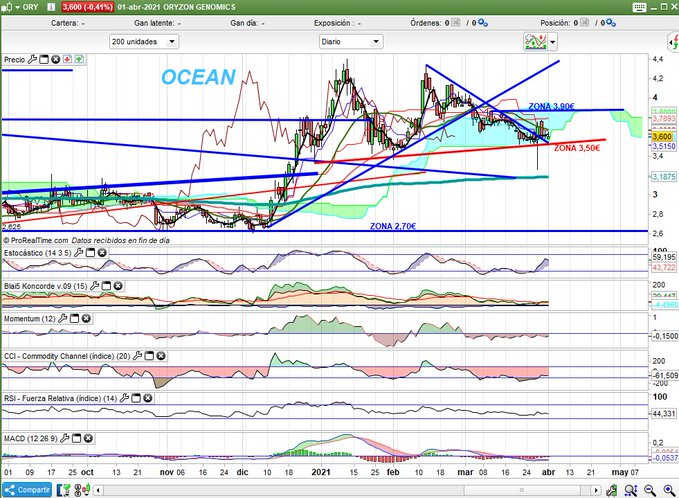Expand the arrow next to indicators icon
The height and width of the screenshot is (498, 679).
553,42
